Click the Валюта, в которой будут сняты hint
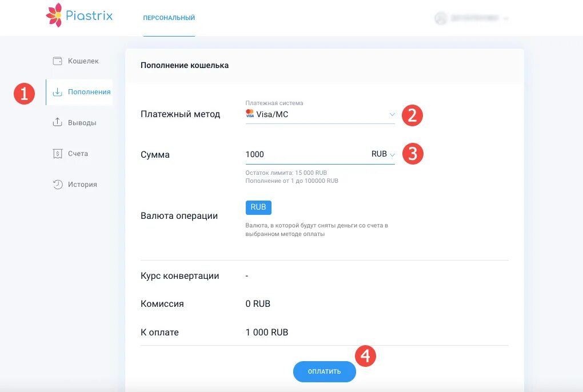 point(317,230)
